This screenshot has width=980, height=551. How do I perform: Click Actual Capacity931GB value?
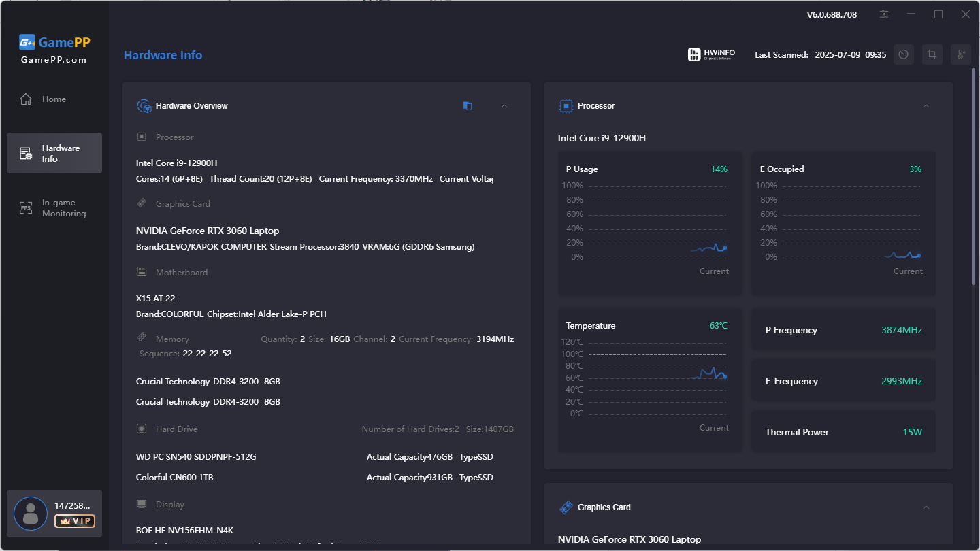tap(410, 478)
